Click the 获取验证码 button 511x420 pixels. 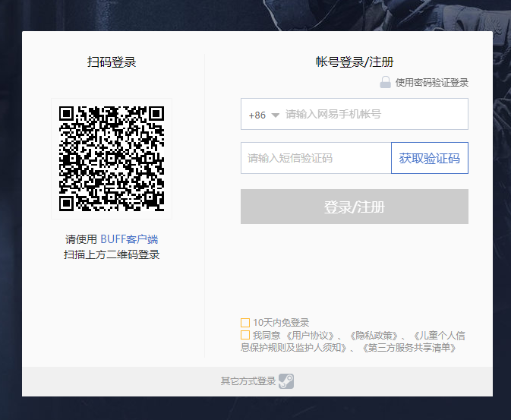pos(430,158)
